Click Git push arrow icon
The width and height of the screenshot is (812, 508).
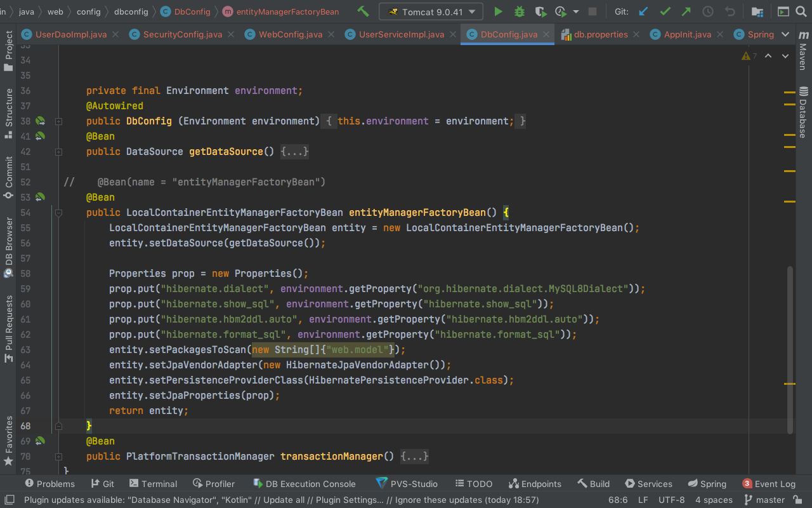pyautogui.click(x=686, y=11)
